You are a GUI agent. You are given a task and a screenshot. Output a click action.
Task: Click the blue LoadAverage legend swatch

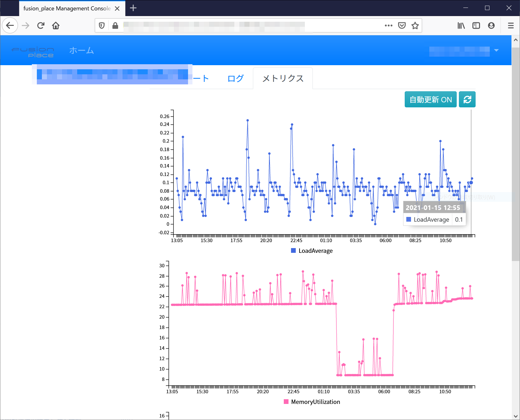[293, 251]
